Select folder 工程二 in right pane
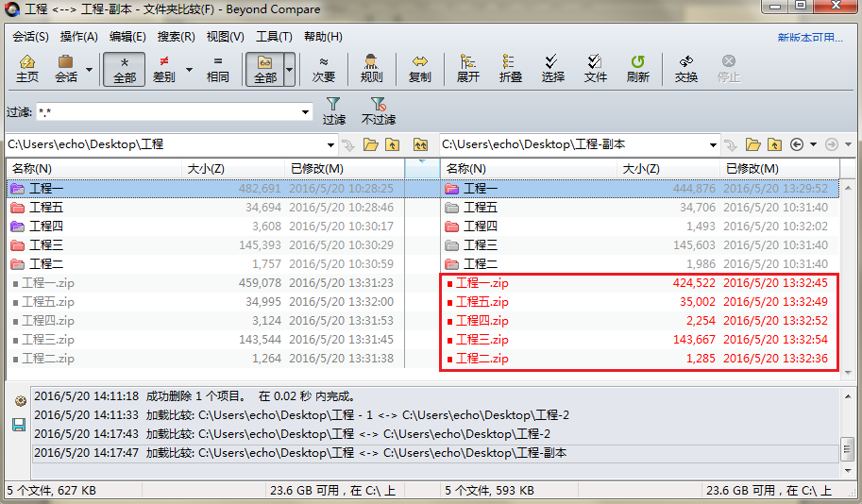Screen dimensions: 862x504 640,264
